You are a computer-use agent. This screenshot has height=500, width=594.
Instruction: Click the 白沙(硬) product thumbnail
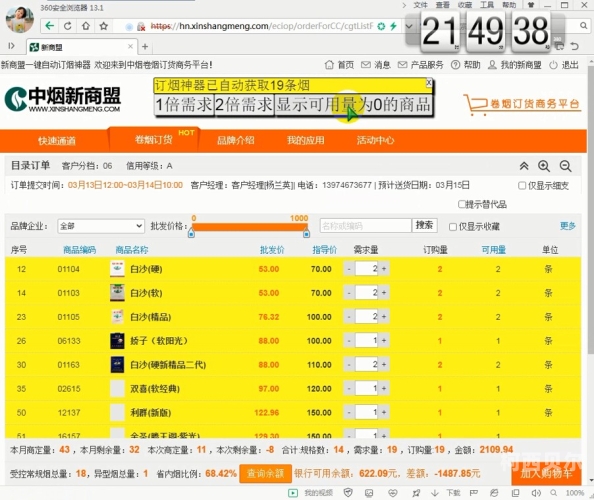117,269
